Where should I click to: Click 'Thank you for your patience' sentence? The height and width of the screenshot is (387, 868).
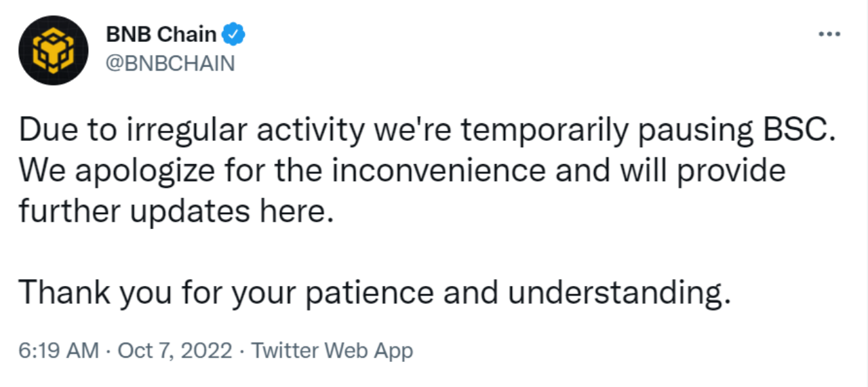375,293
